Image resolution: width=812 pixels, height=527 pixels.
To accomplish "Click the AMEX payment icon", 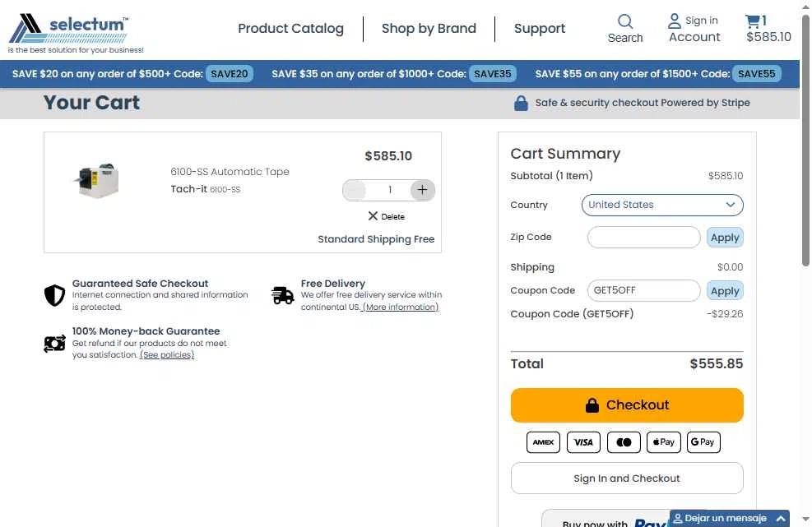I will pyautogui.click(x=543, y=442).
